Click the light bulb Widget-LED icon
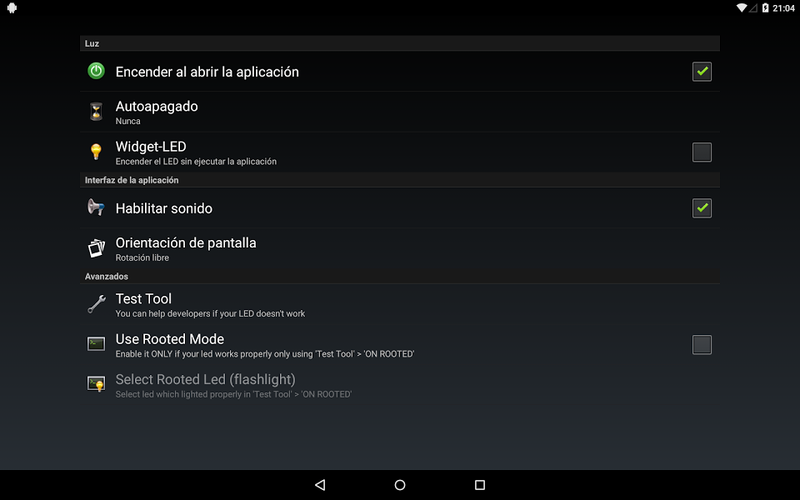Viewport: 800px width, 500px height. coord(96,152)
